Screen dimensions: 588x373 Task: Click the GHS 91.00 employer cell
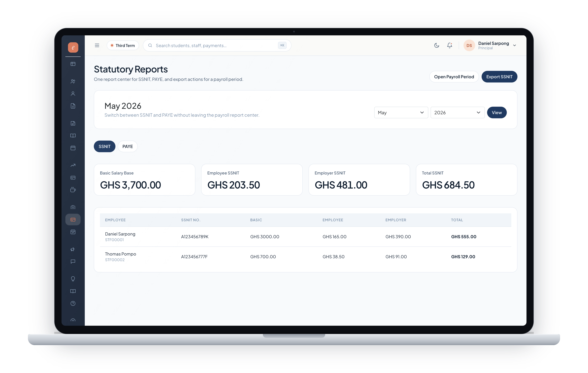pos(396,257)
